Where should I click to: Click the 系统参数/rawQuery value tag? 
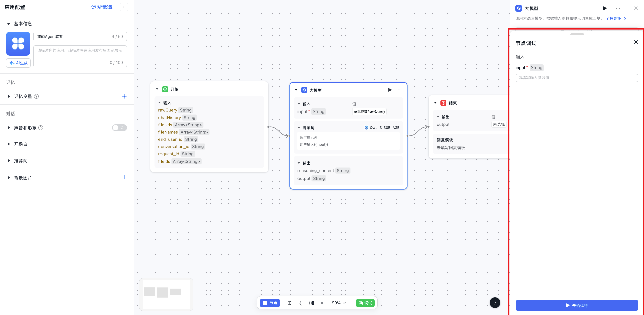(369, 111)
